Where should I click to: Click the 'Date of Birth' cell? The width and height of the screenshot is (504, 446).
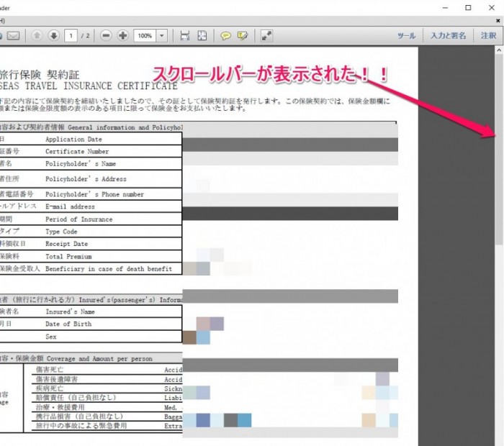[x=68, y=324]
